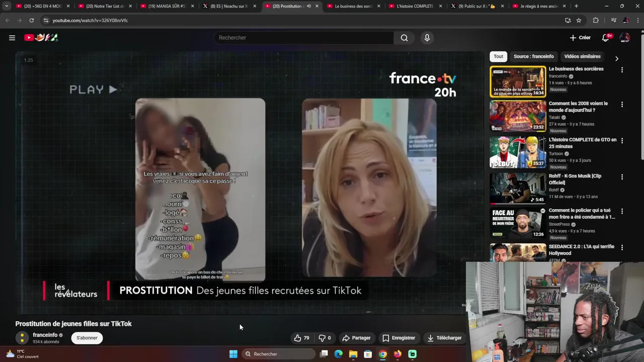Open the Windows Start menu
644x362 pixels.
tap(233, 354)
